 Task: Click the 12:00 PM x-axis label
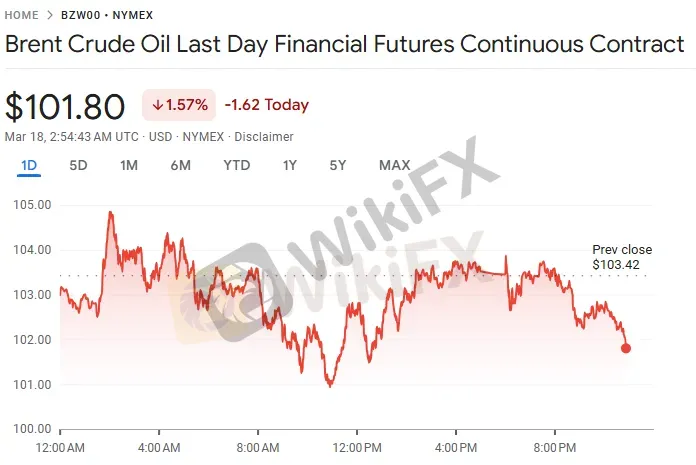(357, 447)
